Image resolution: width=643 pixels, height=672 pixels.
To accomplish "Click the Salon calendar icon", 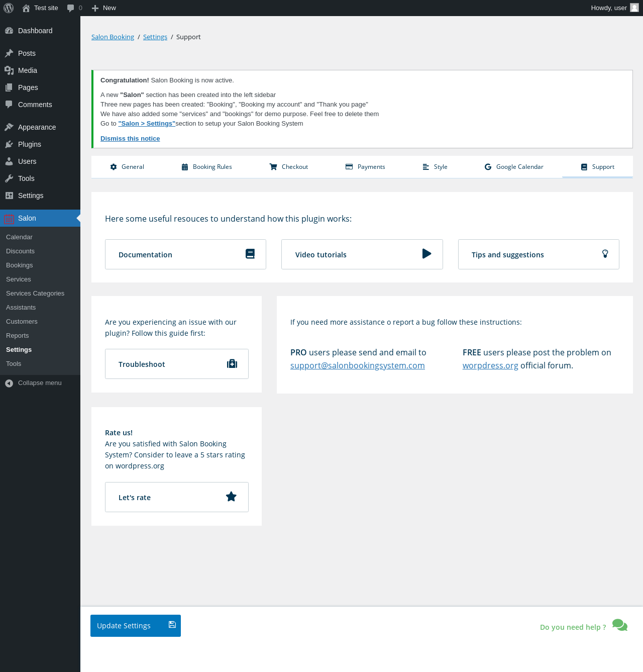I will pos(9,219).
